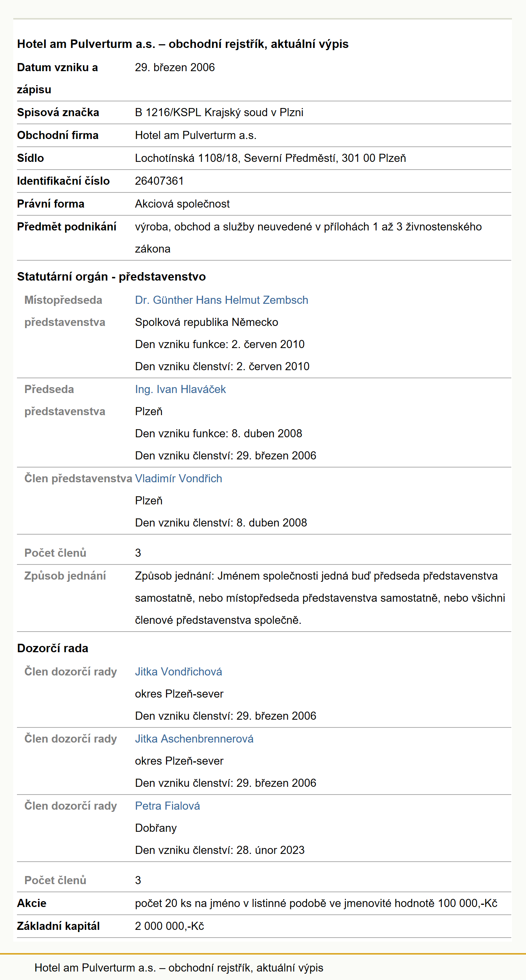Click the Obchodní firma value Hotel am Pulverturm
Image resolution: width=526 pixels, height=980 pixels.
coord(195,135)
